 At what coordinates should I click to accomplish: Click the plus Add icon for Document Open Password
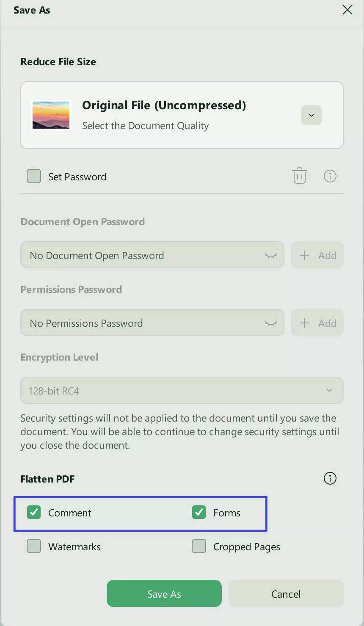(304, 255)
